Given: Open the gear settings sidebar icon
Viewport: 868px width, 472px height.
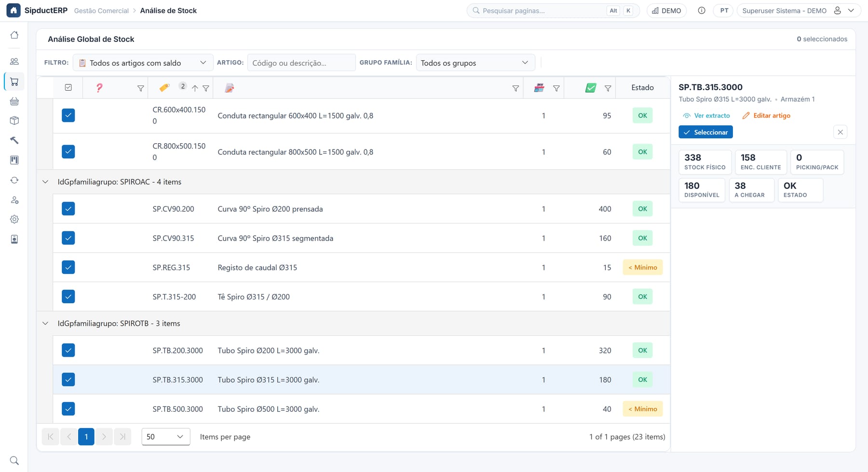Looking at the screenshot, I should 14,219.
